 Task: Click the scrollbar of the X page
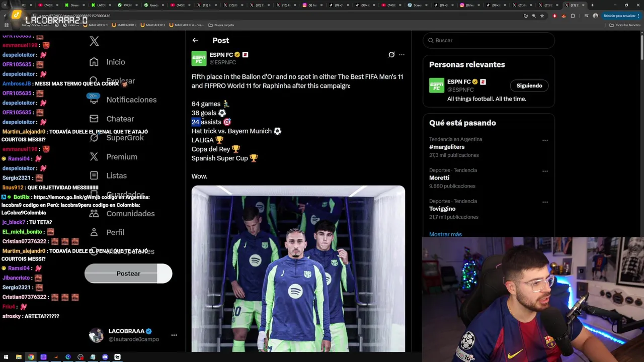(641, 48)
